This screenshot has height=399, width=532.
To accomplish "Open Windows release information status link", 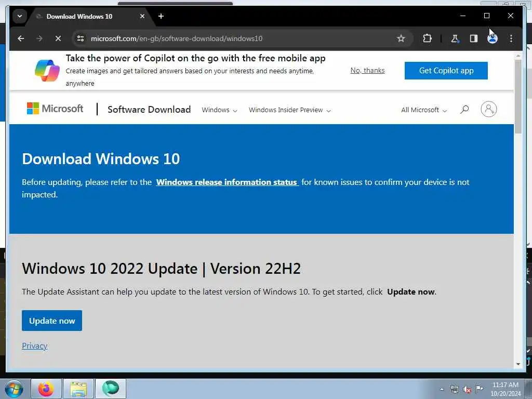I will [x=227, y=182].
